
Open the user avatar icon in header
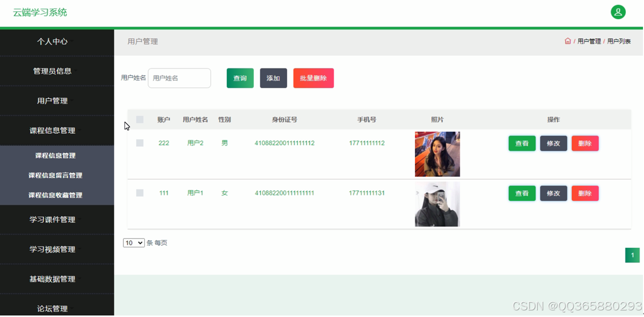tap(618, 12)
